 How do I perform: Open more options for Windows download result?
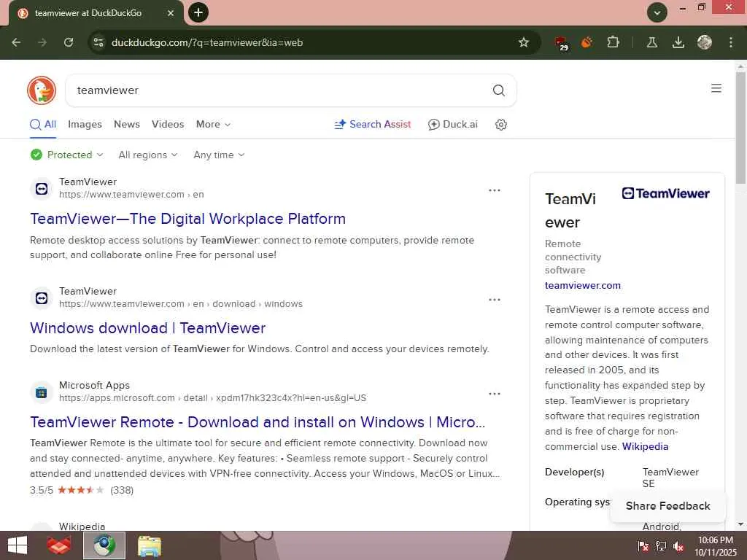click(x=495, y=300)
